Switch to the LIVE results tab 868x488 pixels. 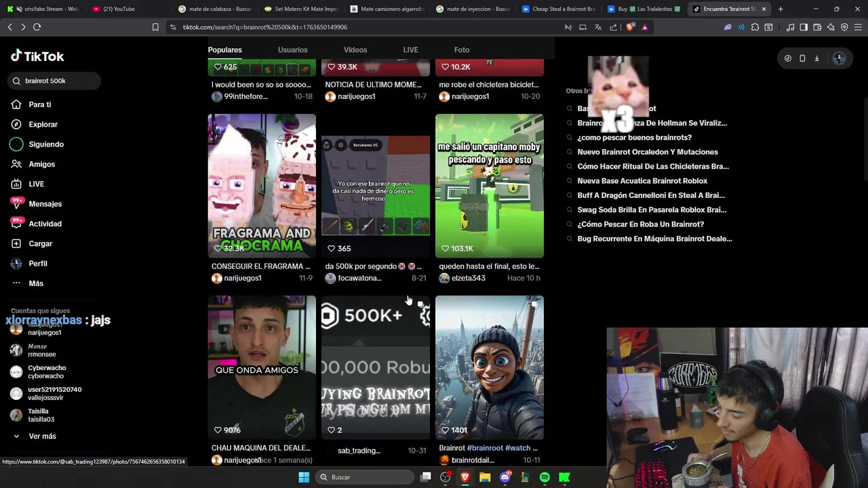[410, 49]
